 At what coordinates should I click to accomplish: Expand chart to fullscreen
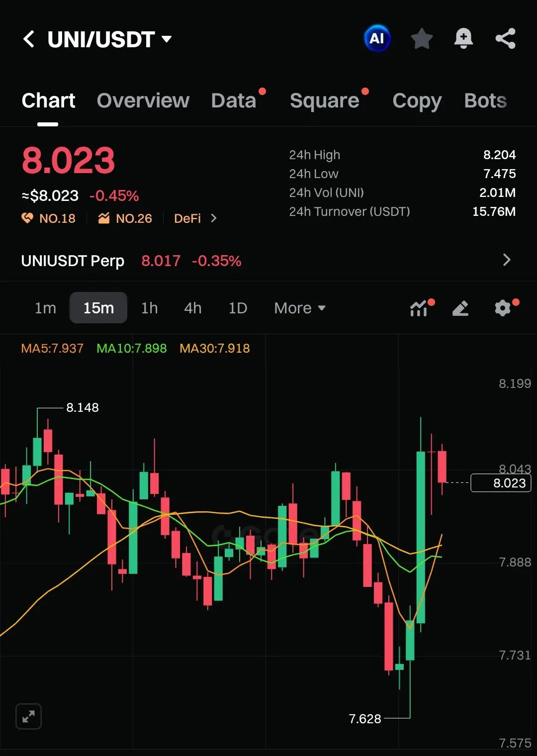(x=28, y=717)
